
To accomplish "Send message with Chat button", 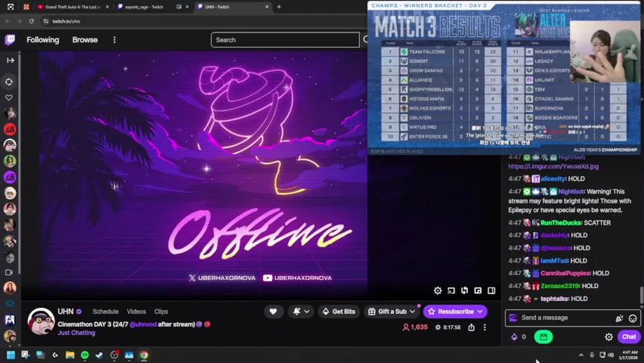I will tap(629, 337).
